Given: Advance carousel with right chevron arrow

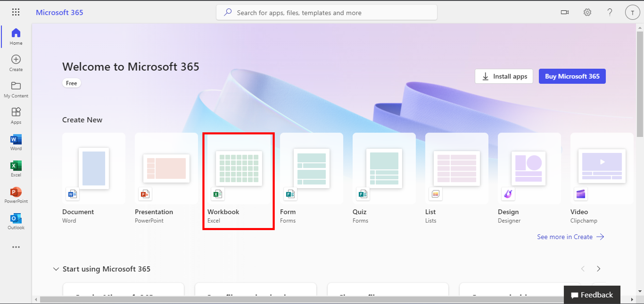Looking at the screenshot, I should click(x=598, y=269).
